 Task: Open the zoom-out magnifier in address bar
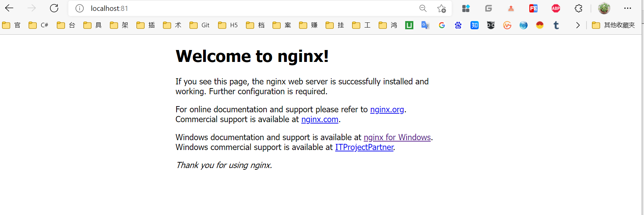423,8
